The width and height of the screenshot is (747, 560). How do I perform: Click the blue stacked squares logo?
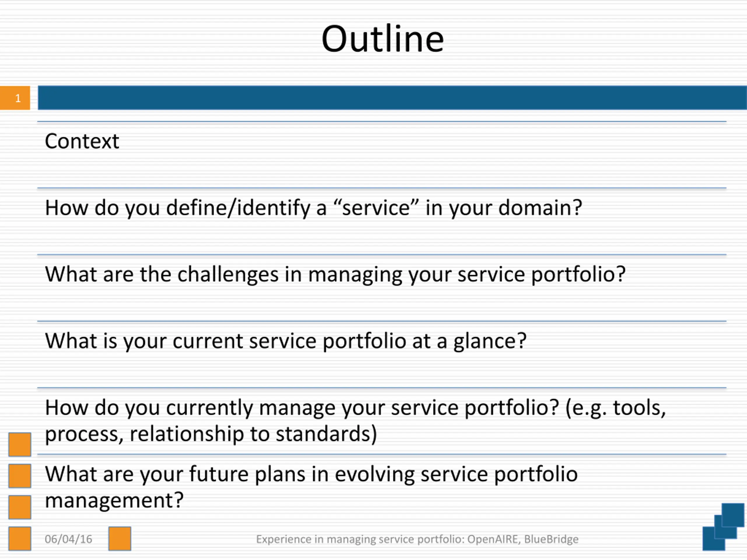click(x=724, y=527)
